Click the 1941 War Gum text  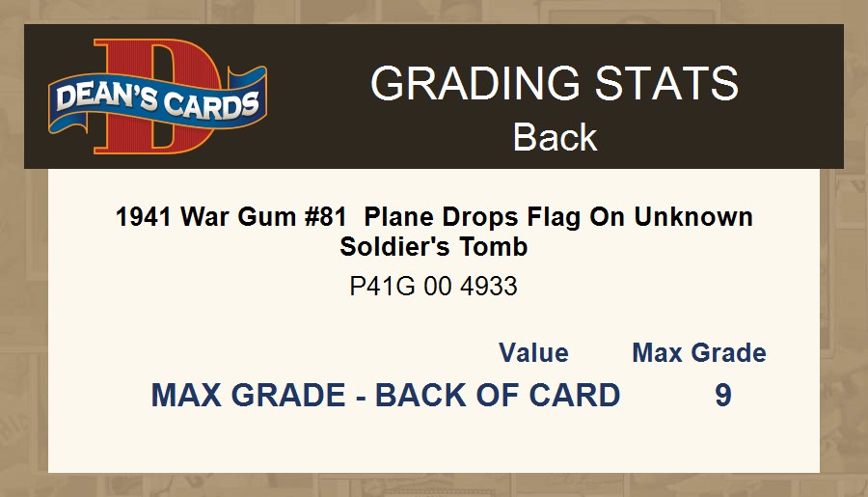pyautogui.click(x=192, y=217)
